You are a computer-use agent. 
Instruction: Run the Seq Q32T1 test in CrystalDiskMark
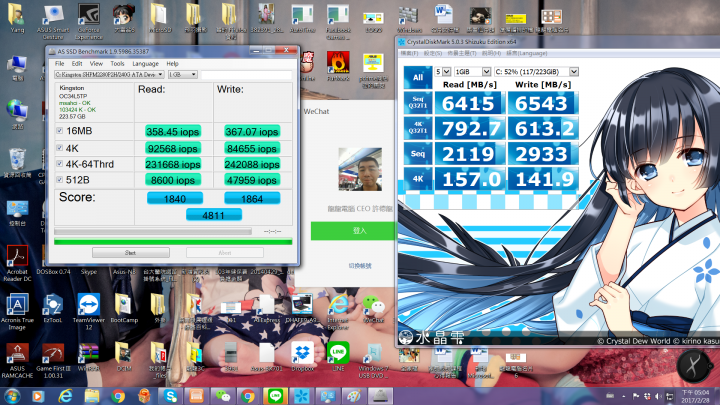(x=417, y=102)
